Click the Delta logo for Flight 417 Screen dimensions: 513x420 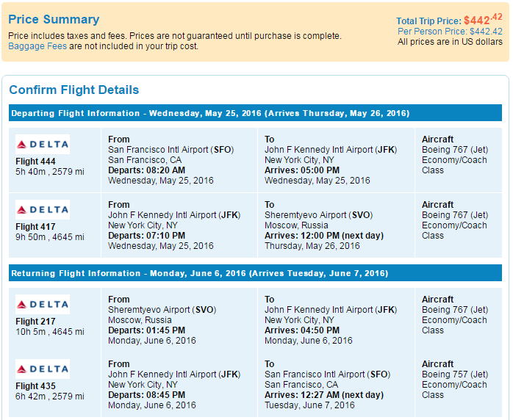[43, 209]
